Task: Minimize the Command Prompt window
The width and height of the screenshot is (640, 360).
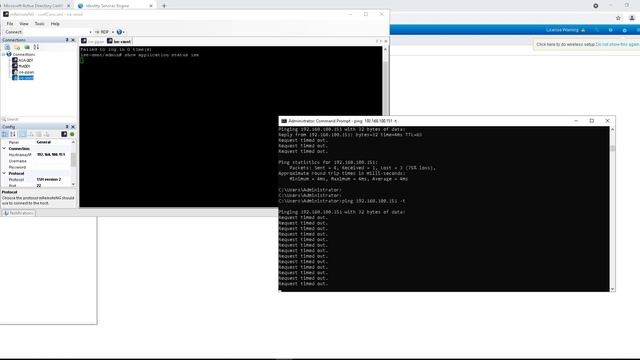Action: [x=576, y=121]
